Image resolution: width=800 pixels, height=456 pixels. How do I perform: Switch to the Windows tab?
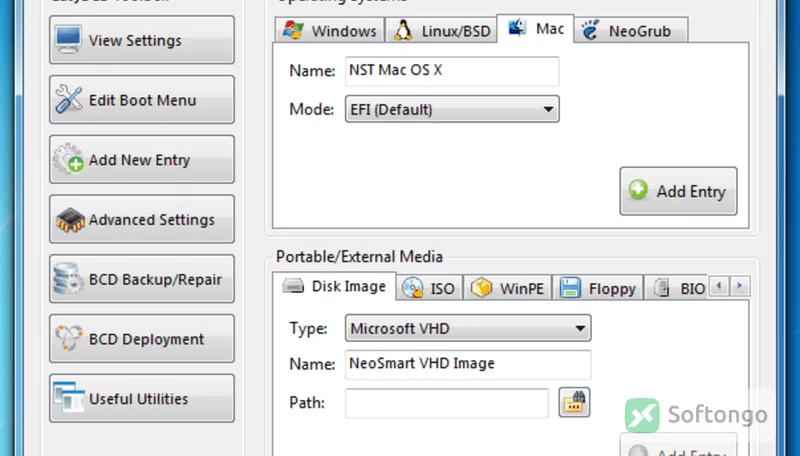tap(330, 31)
